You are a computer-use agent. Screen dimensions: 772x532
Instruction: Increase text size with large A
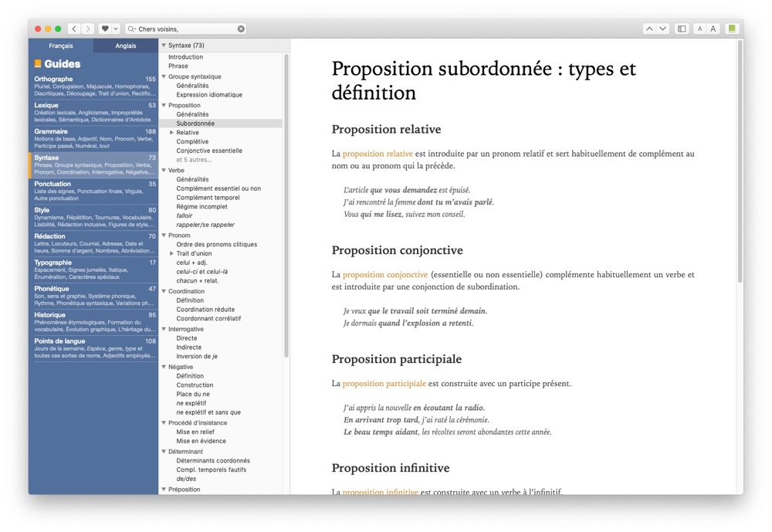pyautogui.click(x=713, y=29)
